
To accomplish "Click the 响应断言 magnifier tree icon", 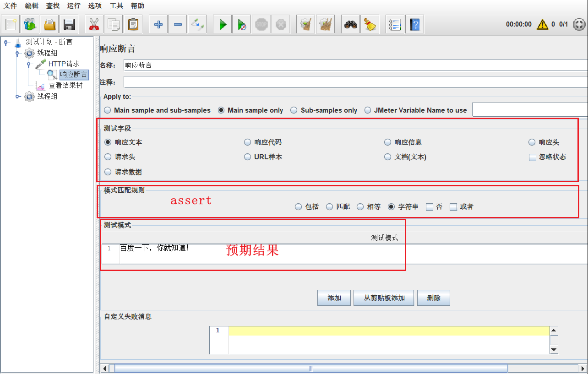I will [52, 75].
